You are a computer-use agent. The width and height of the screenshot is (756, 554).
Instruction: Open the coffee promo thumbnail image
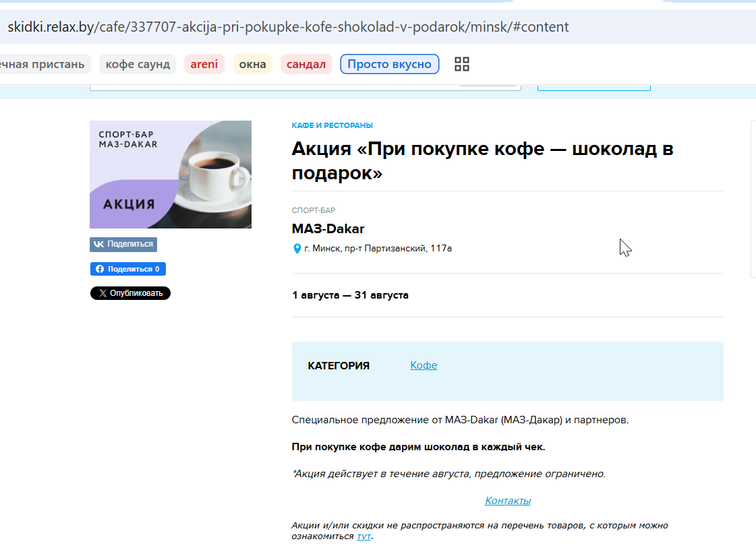coord(171,175)
